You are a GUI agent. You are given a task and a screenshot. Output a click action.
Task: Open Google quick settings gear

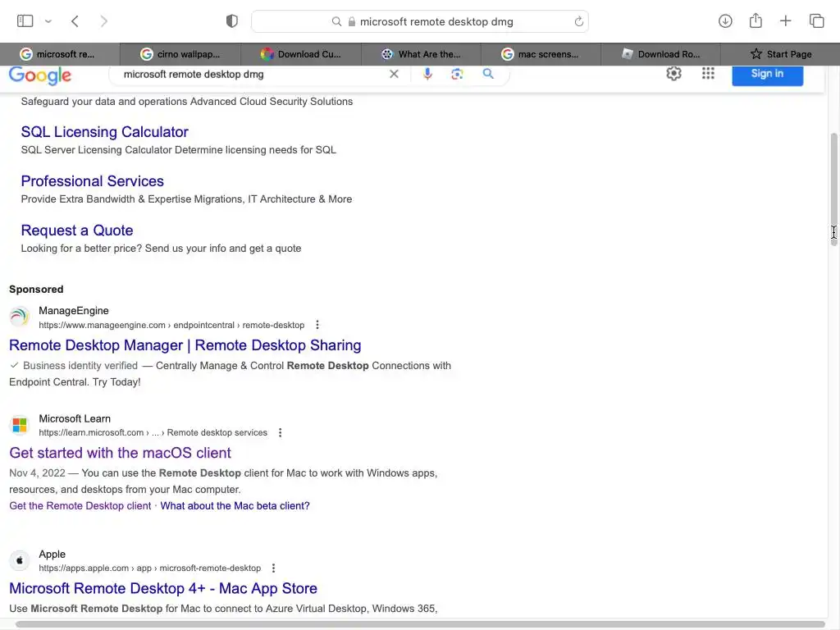pos(674,73)
